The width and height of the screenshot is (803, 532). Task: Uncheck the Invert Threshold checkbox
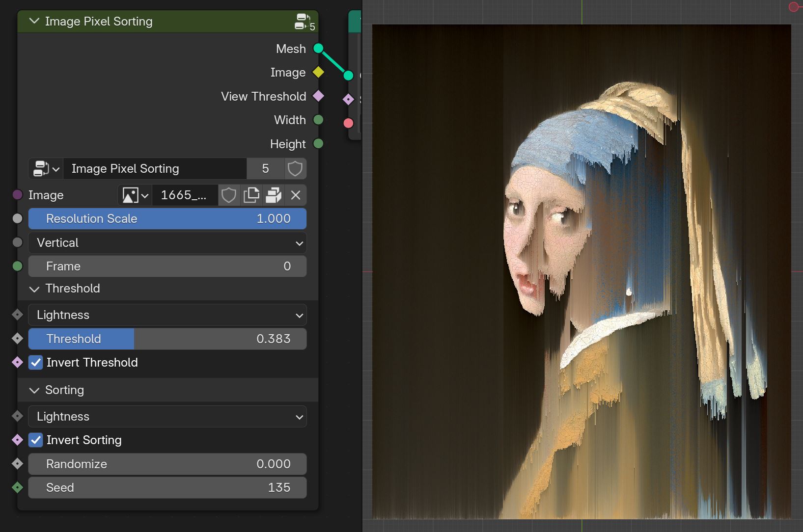36,363
